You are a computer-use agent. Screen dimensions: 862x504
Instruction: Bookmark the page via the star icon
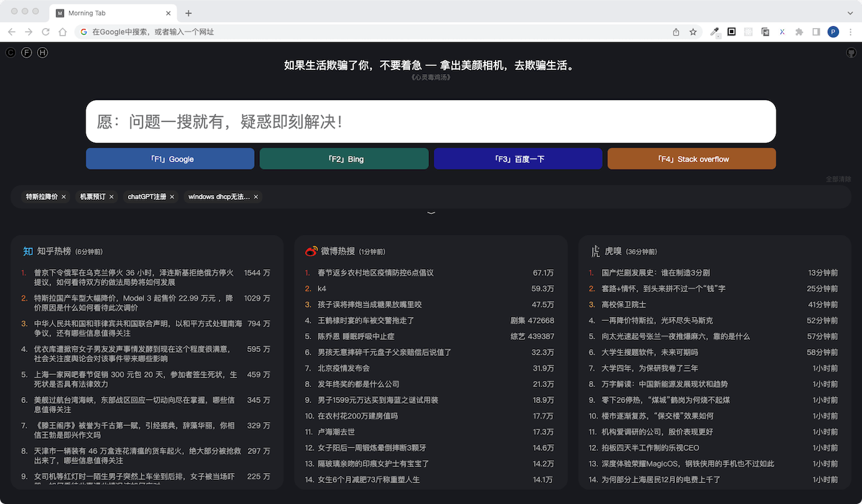coord(693,32)
